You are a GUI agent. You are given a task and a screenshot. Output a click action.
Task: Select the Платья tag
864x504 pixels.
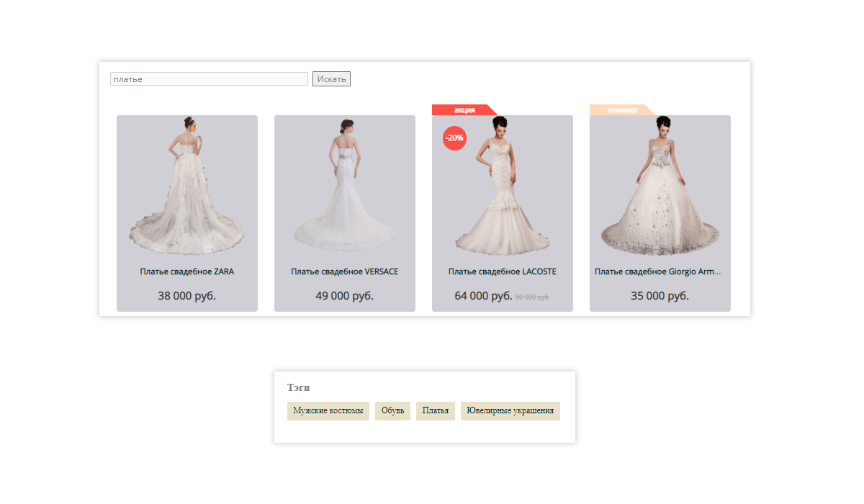click(436, 411)
